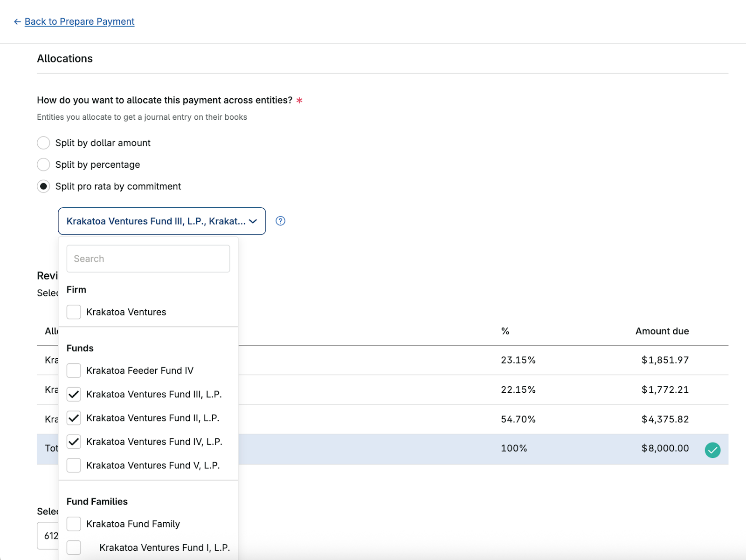This screenshot has height=560, width=746.
Task: Uncheck Krakatoa Ventures Fund IV, L.P.
Action: (74, 442)
